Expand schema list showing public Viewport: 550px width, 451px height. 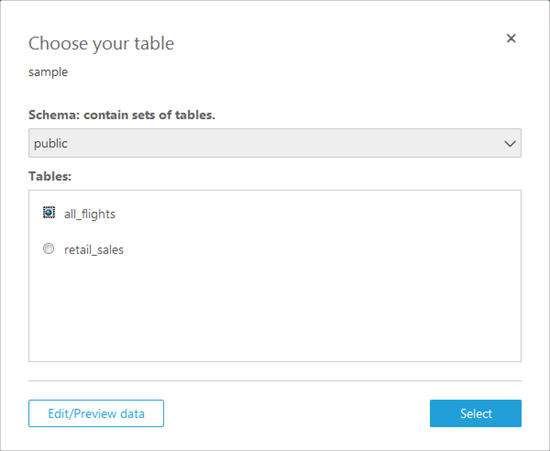[275, 143]
